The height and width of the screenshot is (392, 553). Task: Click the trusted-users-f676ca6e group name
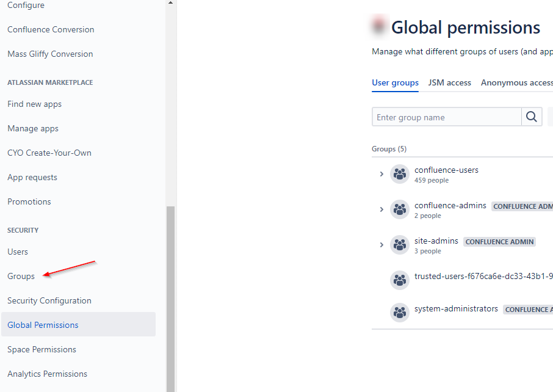[x=483, y=276]
